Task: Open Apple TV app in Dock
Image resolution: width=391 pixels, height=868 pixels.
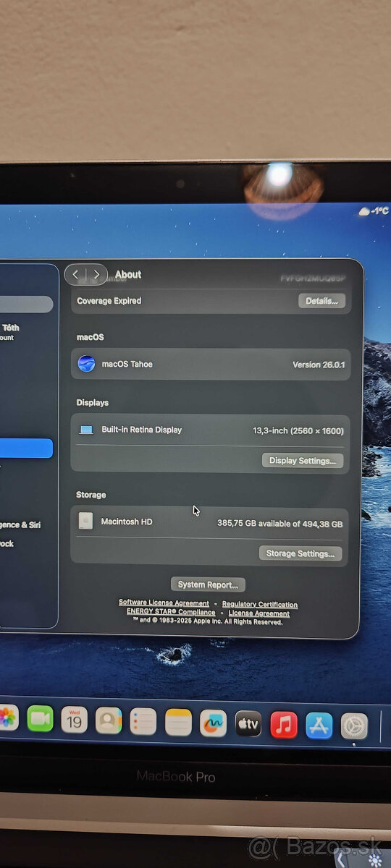Action: pos(248,723)
